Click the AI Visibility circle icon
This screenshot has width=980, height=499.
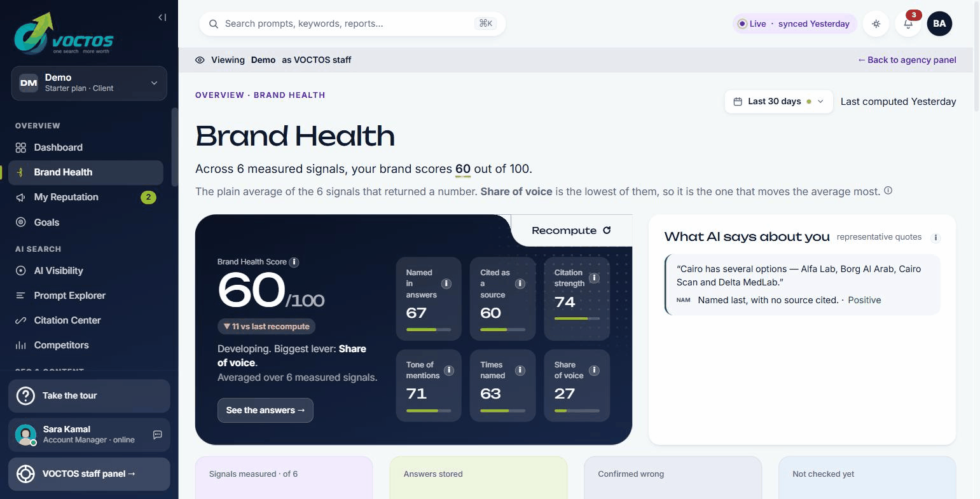click(x=20, y=271)
